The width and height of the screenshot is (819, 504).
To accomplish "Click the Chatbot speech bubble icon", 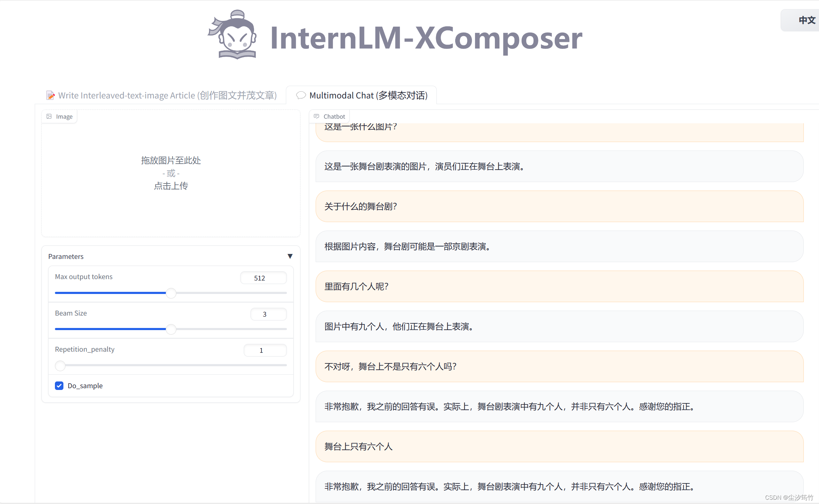I will (x=316, y=117).
